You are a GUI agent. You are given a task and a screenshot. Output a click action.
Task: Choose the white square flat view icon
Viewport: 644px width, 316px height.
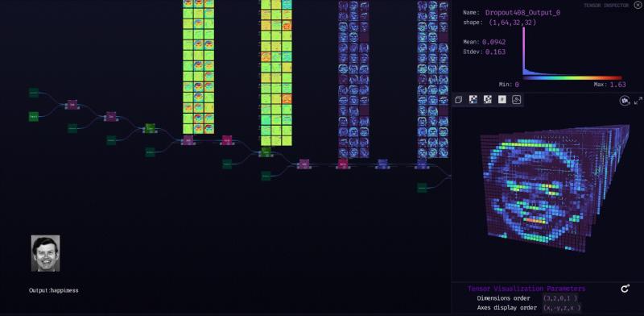click(502, 100)
